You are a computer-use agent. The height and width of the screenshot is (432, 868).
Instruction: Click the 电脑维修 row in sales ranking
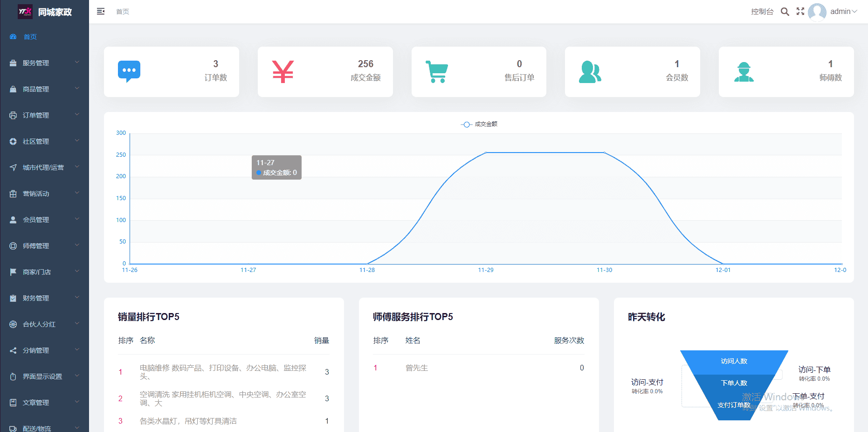coord(224,372)
